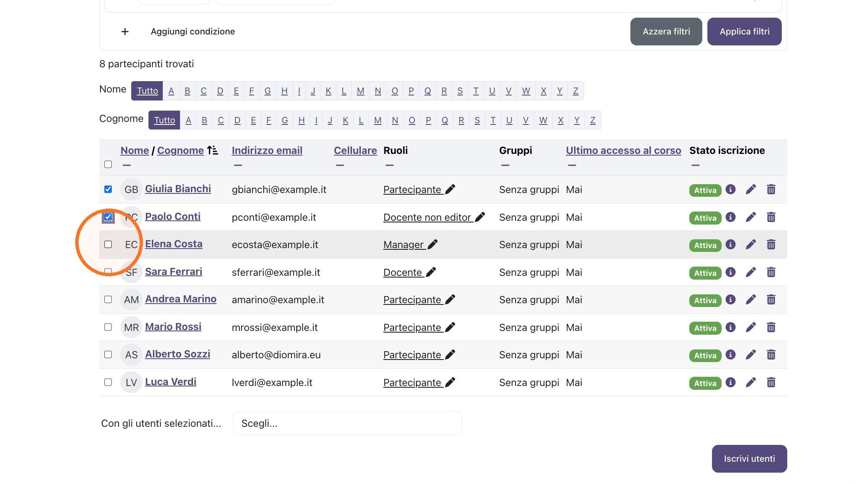Click trash icon in Luca Verdi's row
The width and height of the screenshot is (868, 484).
(x=771, y=383)
